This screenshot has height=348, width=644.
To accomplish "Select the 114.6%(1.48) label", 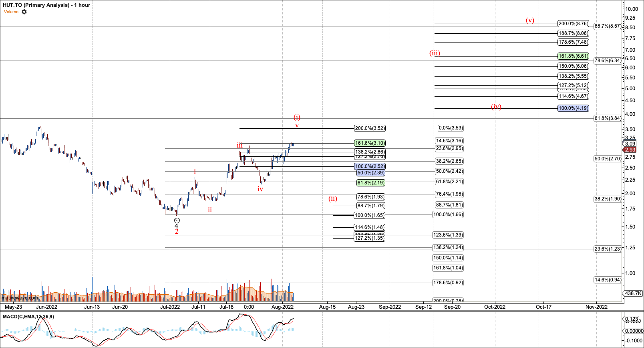I will point(370,227).
